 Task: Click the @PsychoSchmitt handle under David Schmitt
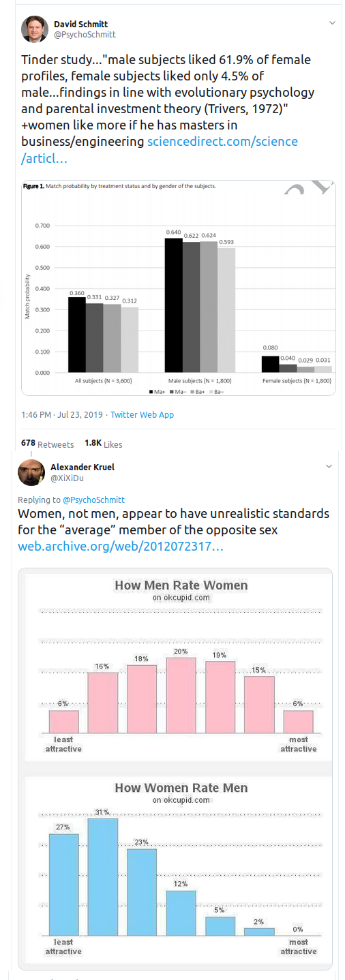click(x=85, y=34)
